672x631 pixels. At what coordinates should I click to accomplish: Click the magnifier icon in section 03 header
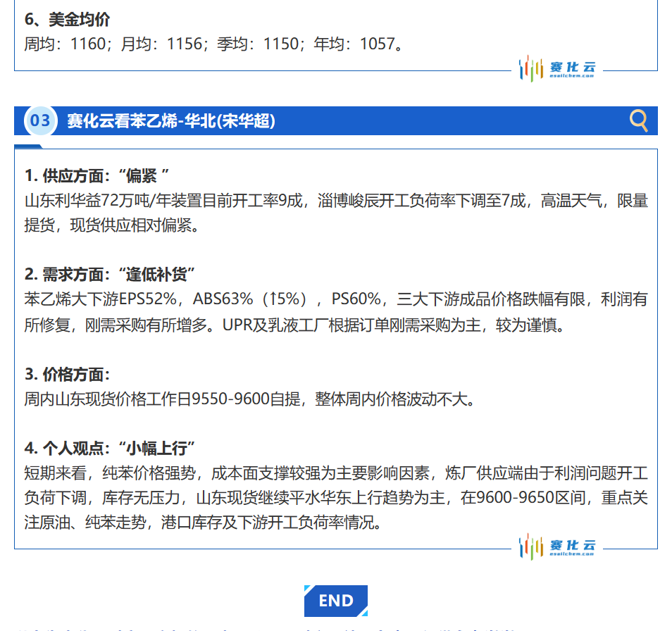[638, 120]
